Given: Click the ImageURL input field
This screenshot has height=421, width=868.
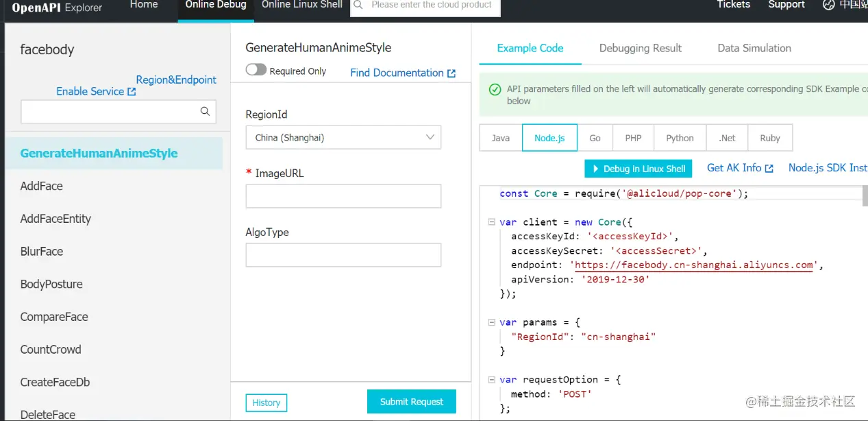Looking at the screenshot, I should 343,196.
